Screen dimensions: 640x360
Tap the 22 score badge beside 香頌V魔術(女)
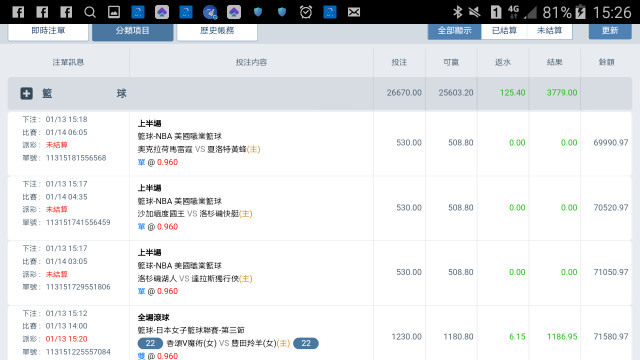(x=150, y=343)
